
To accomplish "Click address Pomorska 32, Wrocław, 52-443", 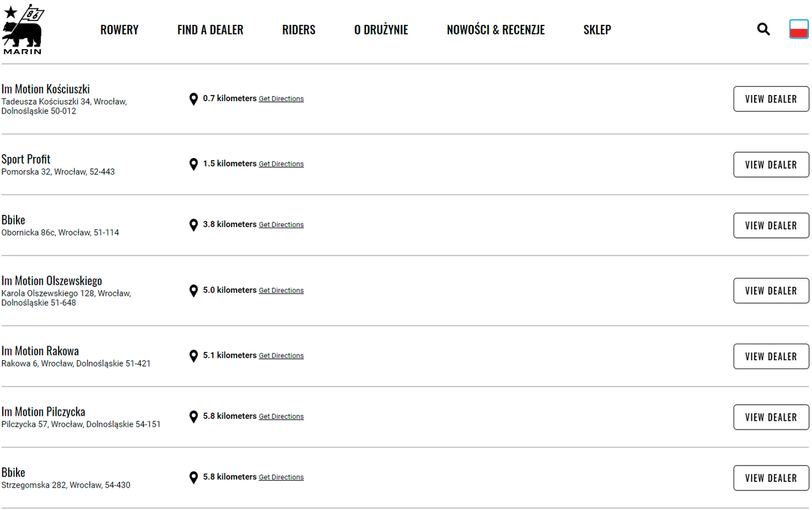I will [x=58, y=171].
